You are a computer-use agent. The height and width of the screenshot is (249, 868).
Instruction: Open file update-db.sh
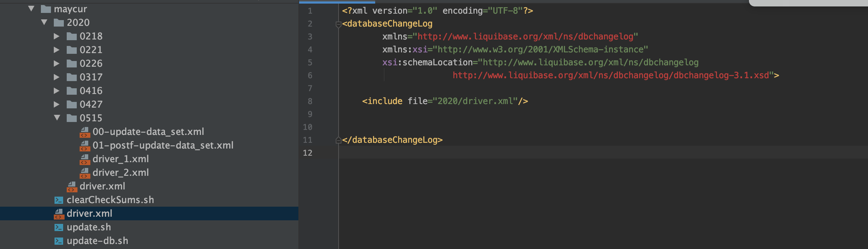point(97,241)
